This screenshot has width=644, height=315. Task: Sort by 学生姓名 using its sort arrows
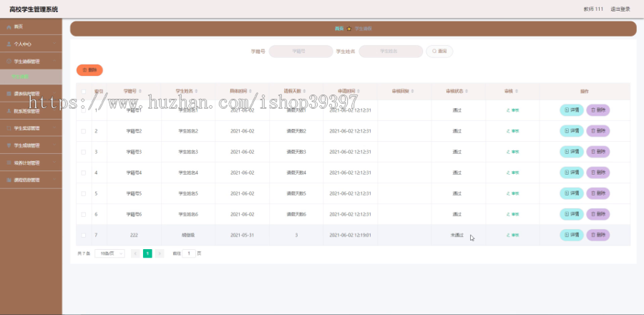tap(196, 91)
